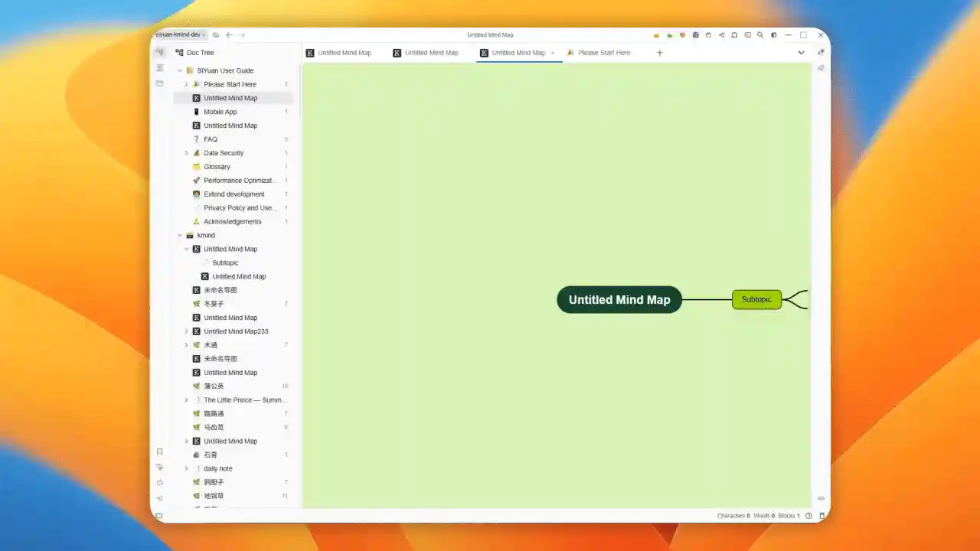Open the Outline dock icon on left edge
The width and height of the screenshot is (980, 551).
click(x=160, y=67)
